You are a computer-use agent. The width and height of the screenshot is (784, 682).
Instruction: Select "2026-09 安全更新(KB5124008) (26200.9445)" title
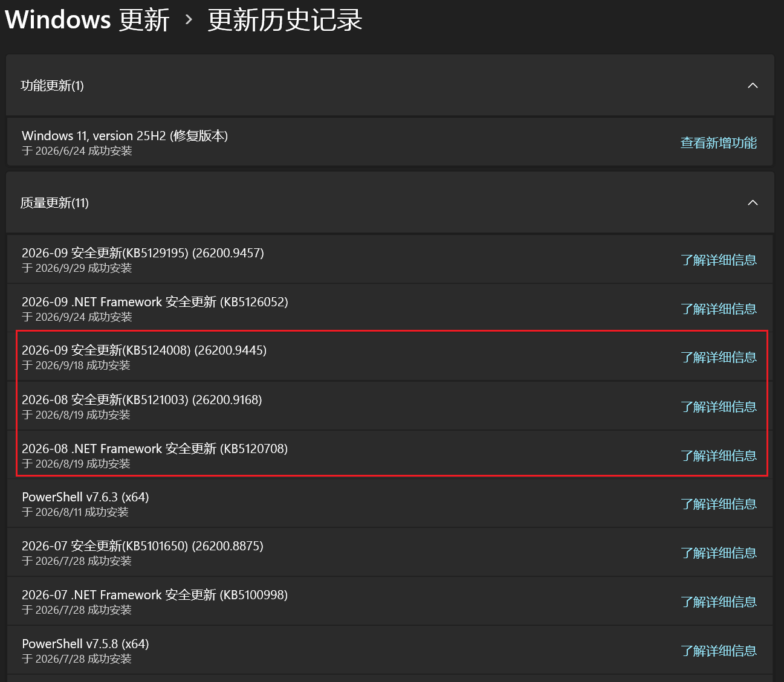[x=144, y=350]
